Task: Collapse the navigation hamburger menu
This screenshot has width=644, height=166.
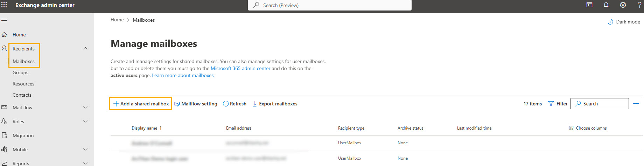Action: point(4,21)
